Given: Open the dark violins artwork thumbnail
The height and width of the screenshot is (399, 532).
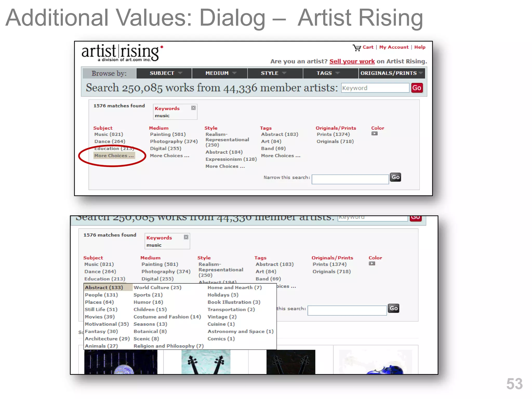Looking at the screenshot, I should pos(291,362).
